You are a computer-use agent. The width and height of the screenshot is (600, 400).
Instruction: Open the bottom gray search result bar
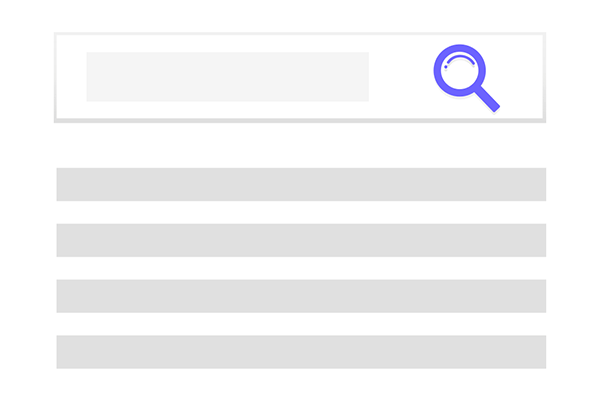pyautogui.click(x=301, y=352)
